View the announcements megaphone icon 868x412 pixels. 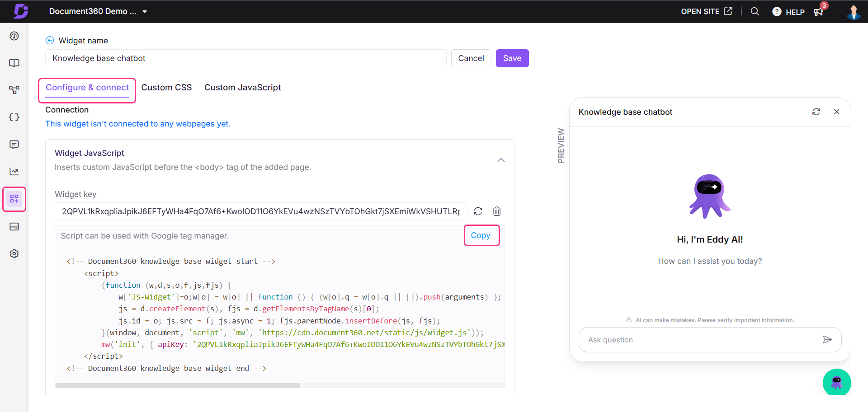(818, 12)
